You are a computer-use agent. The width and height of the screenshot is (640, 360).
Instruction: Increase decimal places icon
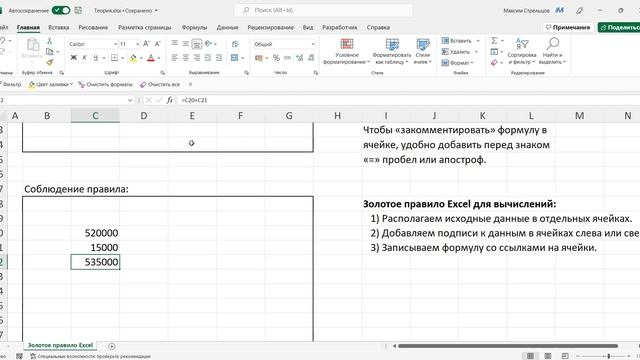[300, 58]
